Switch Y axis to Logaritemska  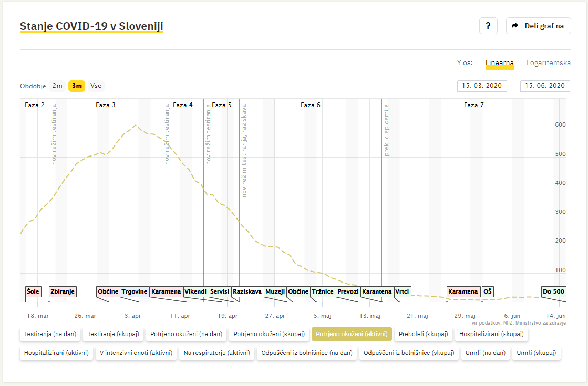(x=548, y=62)
